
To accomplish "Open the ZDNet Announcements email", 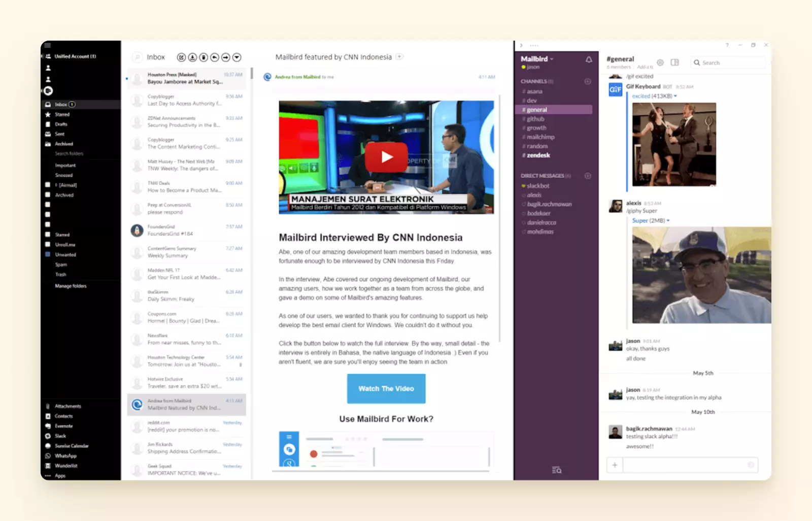I will tap(186, 122).
